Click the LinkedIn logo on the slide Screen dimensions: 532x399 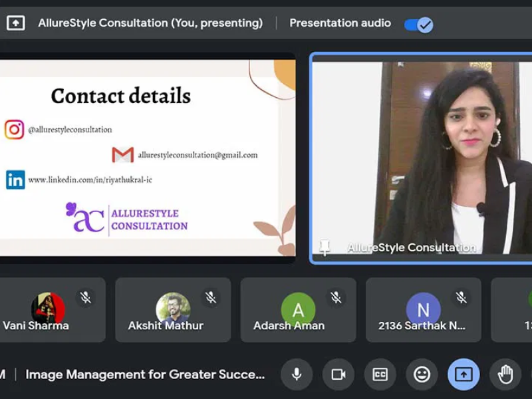(15, 180)
